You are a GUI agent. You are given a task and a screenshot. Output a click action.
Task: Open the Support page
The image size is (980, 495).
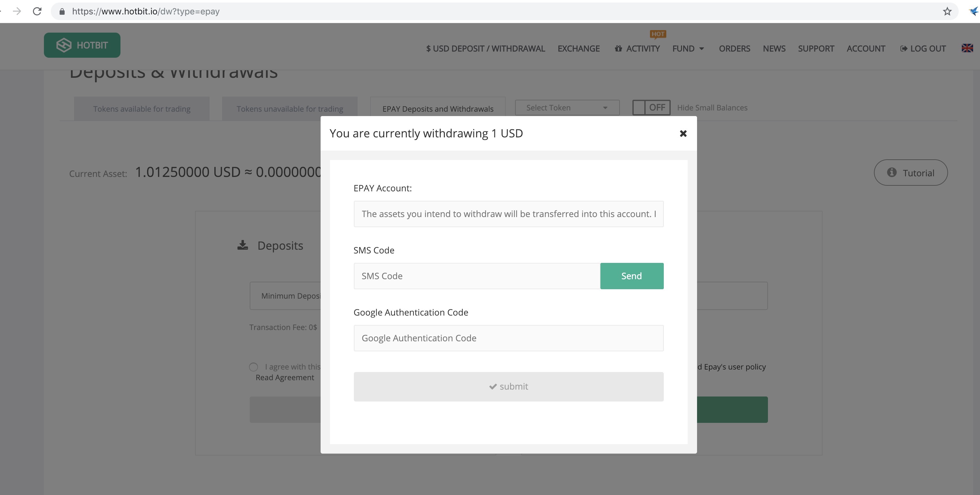(x=816, y=49)
